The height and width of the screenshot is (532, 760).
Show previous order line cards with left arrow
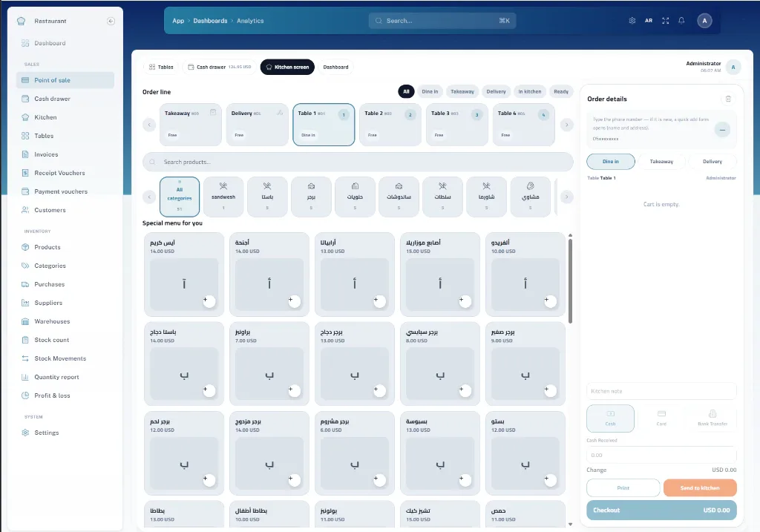tap(149, 125)
